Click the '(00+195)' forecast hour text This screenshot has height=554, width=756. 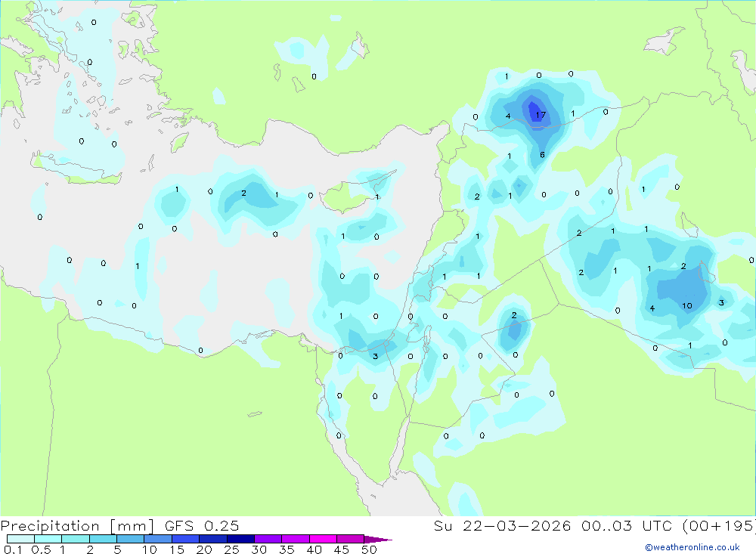coord(718,526)
